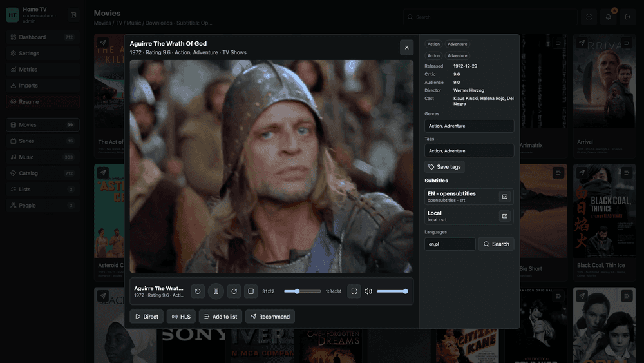Screen dimensions: 644x363
Task: Open Dashboard in the sidebar
Action: 43,37
